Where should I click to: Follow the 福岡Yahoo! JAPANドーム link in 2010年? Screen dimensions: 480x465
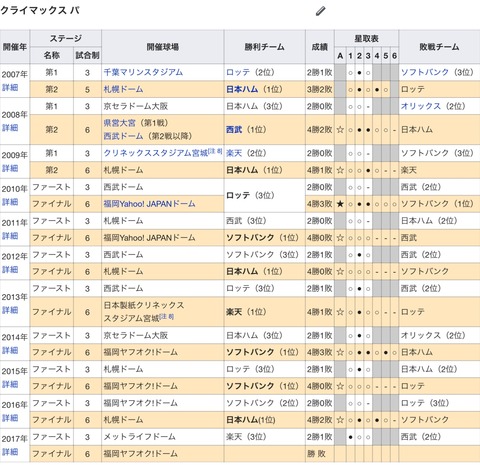coord(149,204)
